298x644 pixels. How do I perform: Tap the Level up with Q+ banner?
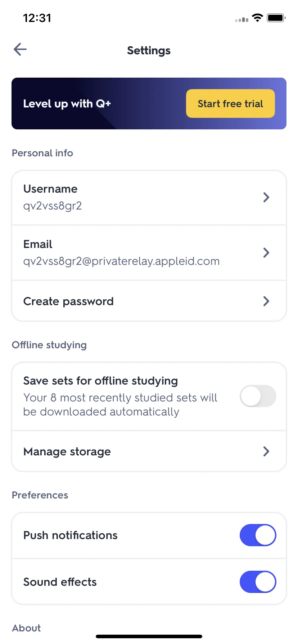click(x=149, y=103)
